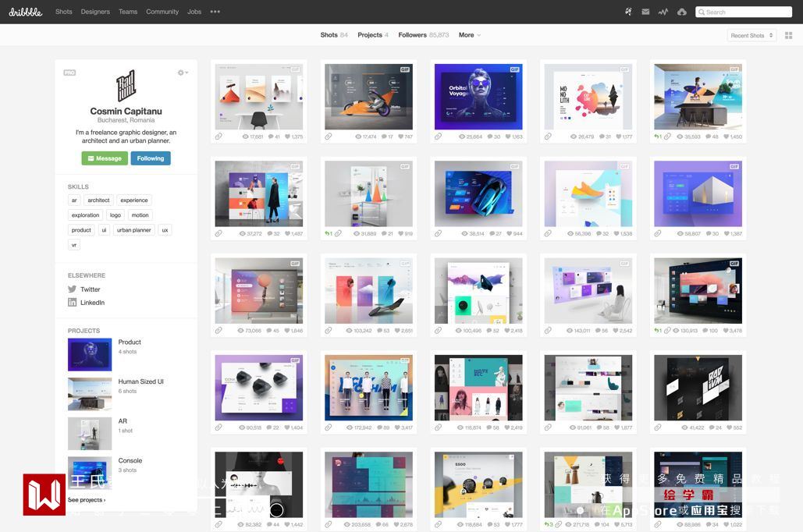Click the PRO badge on profile card
This screenshot has width=803, height=532.
pos(69,73)
